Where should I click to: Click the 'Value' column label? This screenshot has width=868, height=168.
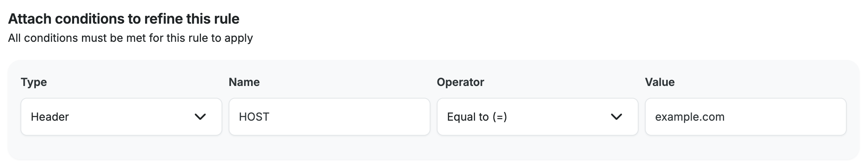(x=659, y=82)
